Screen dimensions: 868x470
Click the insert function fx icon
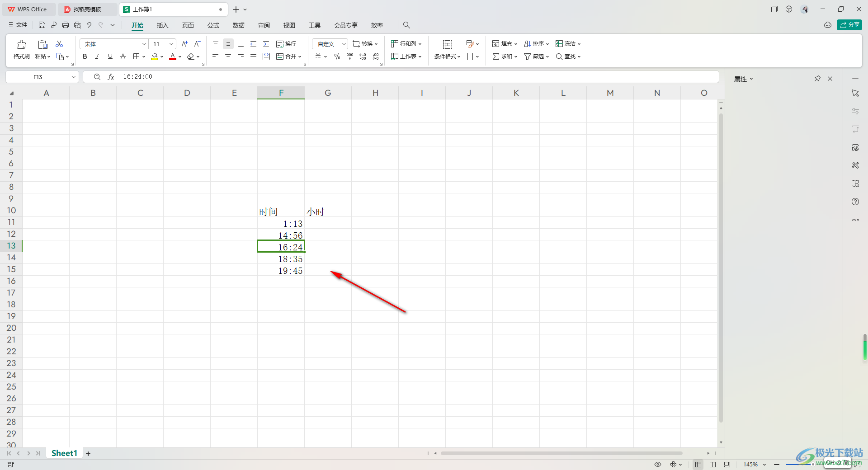(111, 77)
